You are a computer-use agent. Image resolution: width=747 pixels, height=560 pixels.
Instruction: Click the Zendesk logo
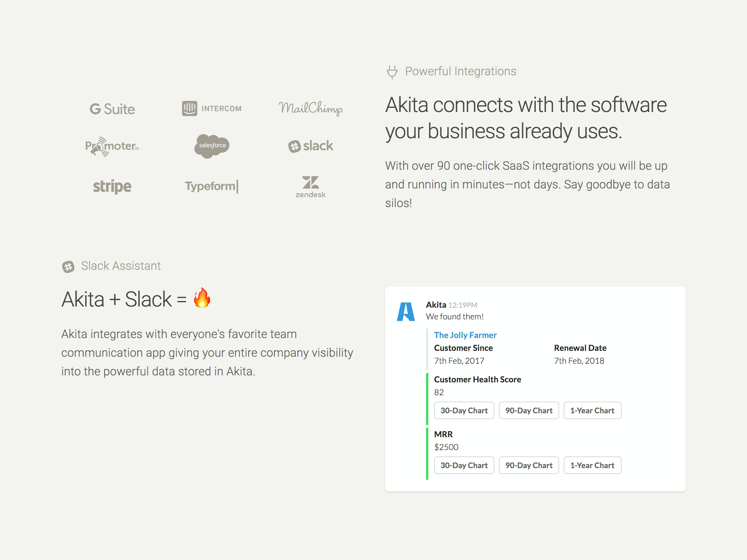coord(310,187)
